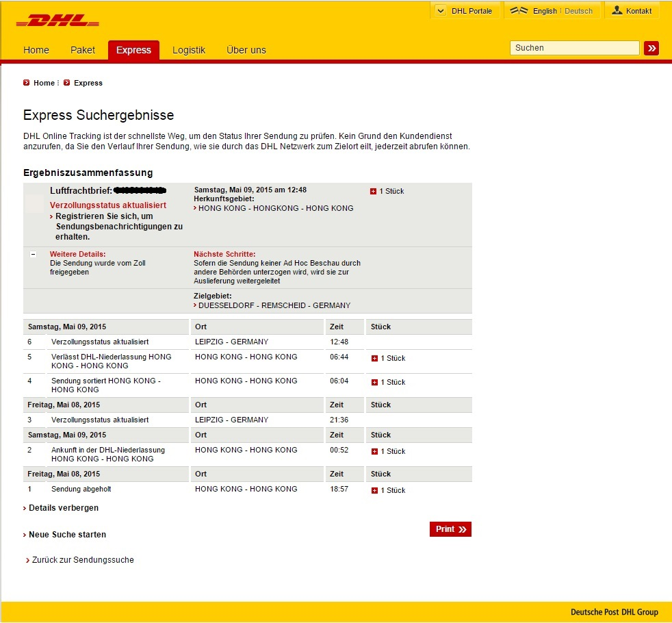Expand pieces for the 18:57 Sendung abgeholt event
The image size is (672, 623).
(x=374, y=491)
